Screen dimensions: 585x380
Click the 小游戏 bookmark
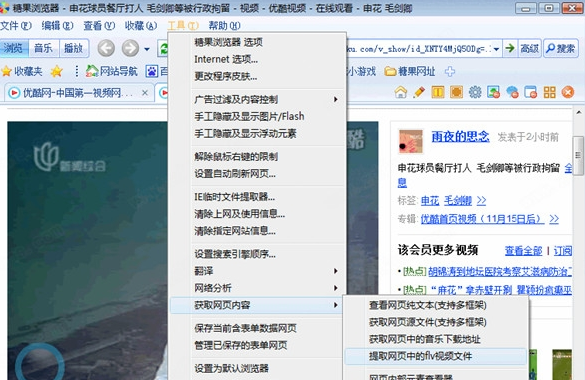pyautogui.click(x=361, y=71)
